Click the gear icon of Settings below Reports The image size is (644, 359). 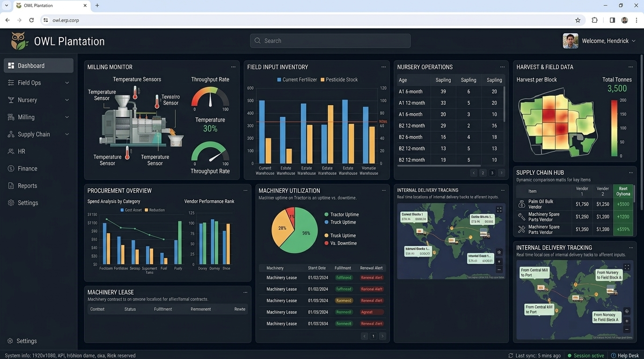pyautogui.click(x=11, y=203)
